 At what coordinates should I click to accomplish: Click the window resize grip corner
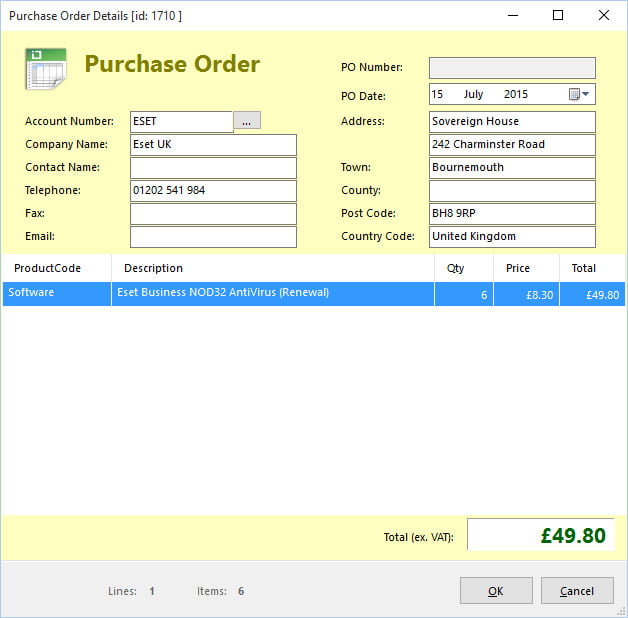click(x=621, y=611)
